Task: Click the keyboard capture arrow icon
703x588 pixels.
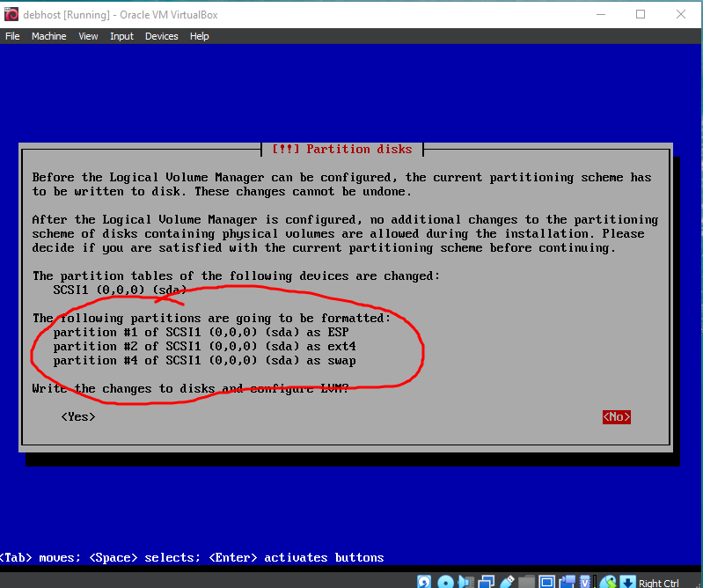Action: (x=627, y=582)
